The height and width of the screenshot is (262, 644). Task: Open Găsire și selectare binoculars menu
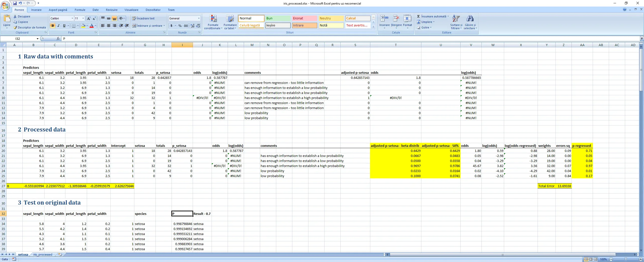click(470, 22)
